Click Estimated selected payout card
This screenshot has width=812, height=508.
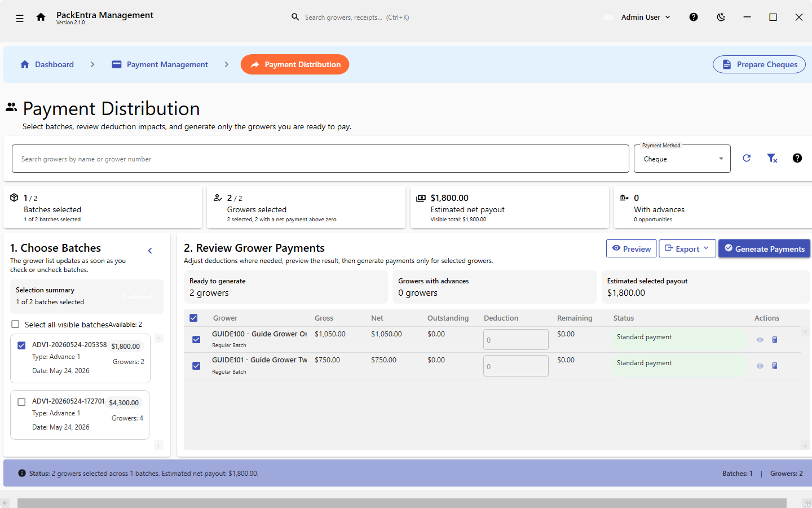point(705,287)
